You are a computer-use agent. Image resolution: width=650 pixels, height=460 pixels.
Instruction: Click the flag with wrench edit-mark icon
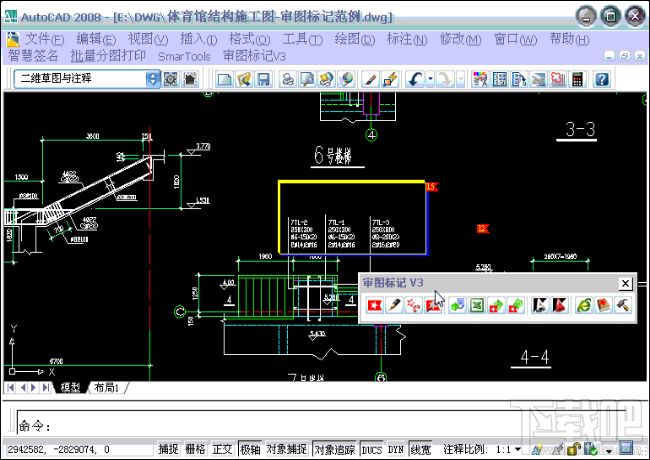pyautogui.click(x=433, y=305)
